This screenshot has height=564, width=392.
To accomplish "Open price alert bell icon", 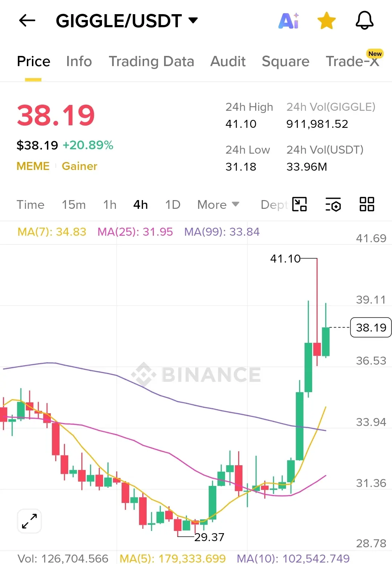I will pyautogui.click(x=364, y=20).
